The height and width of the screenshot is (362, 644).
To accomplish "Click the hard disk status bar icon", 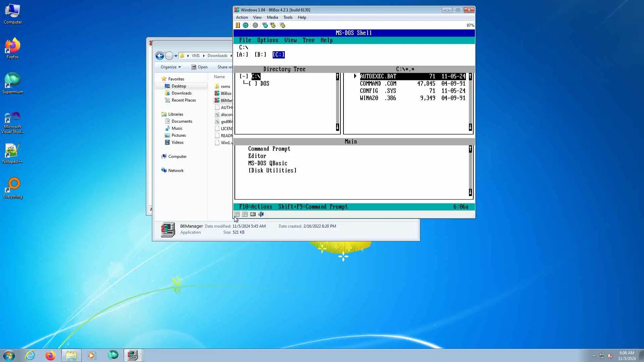I will click(x=253, y=214).
